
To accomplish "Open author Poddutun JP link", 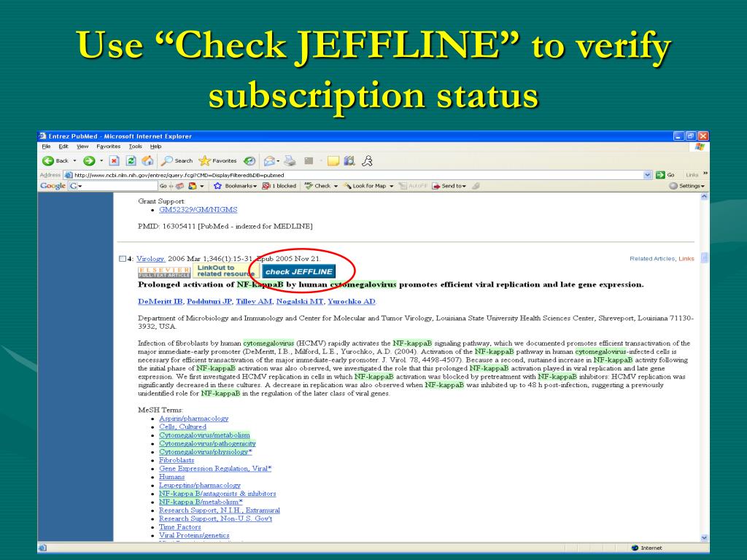I will tap(209, 301).
